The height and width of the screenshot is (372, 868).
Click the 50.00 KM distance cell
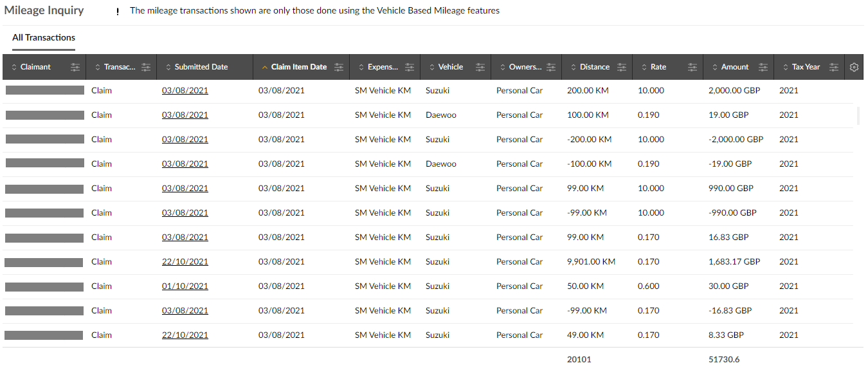pyautogui.click(x=585, y=286)
